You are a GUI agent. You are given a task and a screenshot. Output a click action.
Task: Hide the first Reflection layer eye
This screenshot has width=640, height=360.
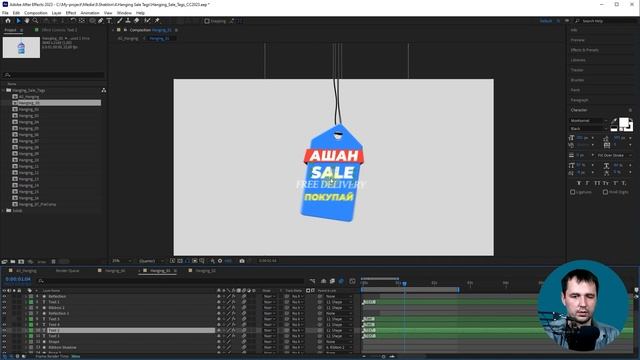click(x=4, y=296)
